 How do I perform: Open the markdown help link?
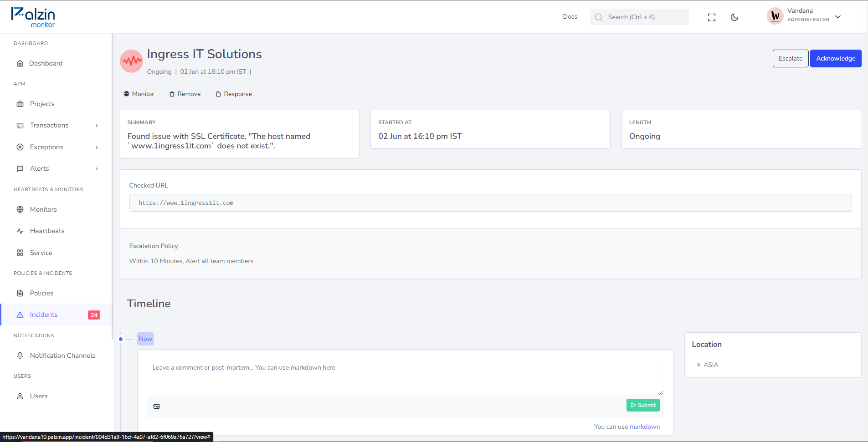click(645, 427)
